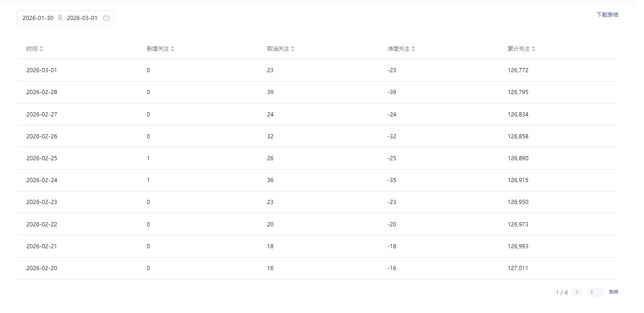Click the net change value -35
Screen dimensions: 644x313
[392, 180]
